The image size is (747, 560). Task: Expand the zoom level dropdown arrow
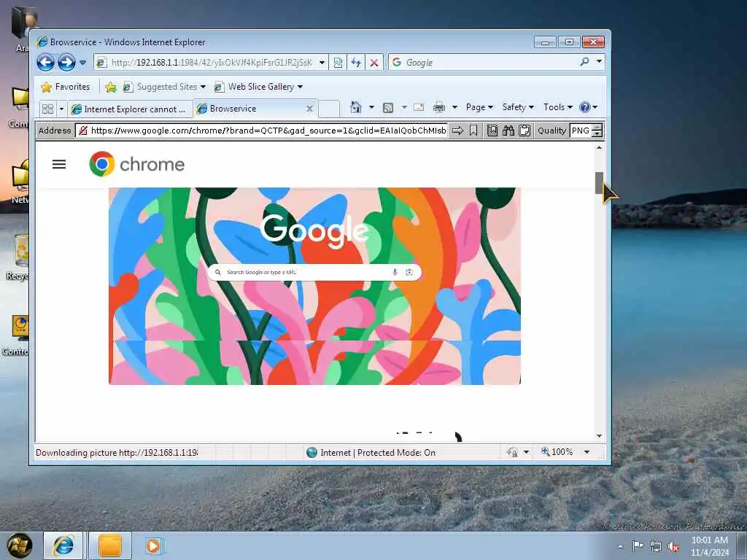click(587, 451)
